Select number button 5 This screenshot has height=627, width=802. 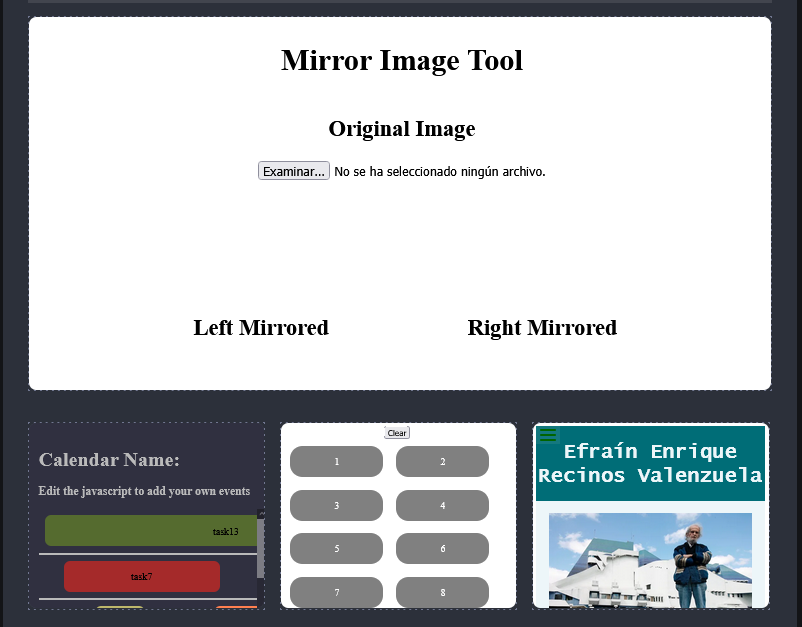[336, 548]
